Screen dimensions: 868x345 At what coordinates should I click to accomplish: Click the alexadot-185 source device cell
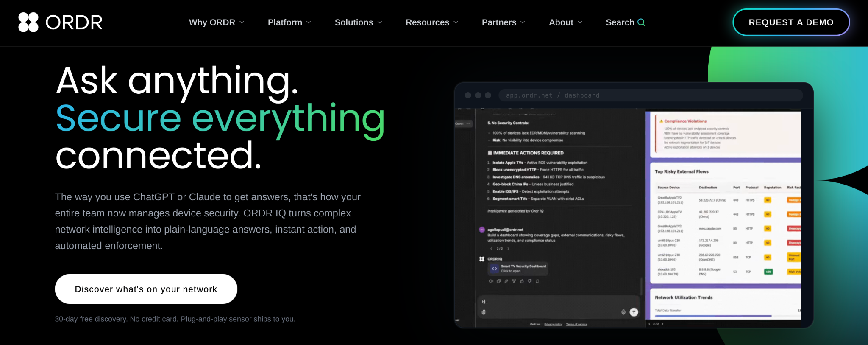668,272
